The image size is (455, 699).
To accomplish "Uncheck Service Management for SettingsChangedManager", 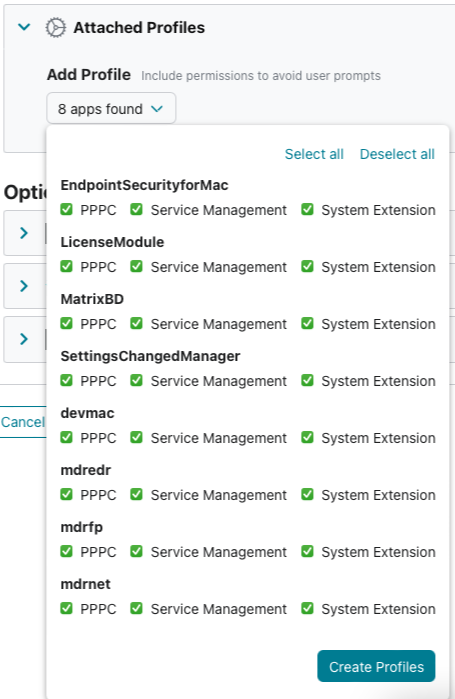I will 136,380.
